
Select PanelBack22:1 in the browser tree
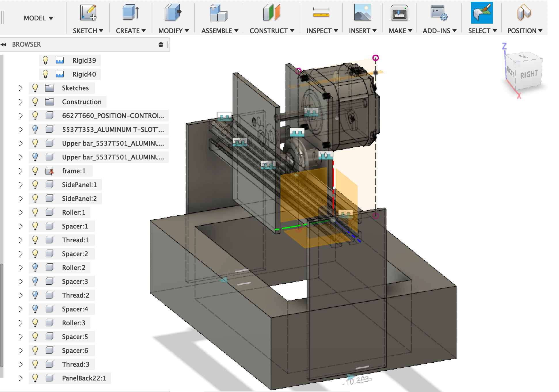(x=84, y=378)
